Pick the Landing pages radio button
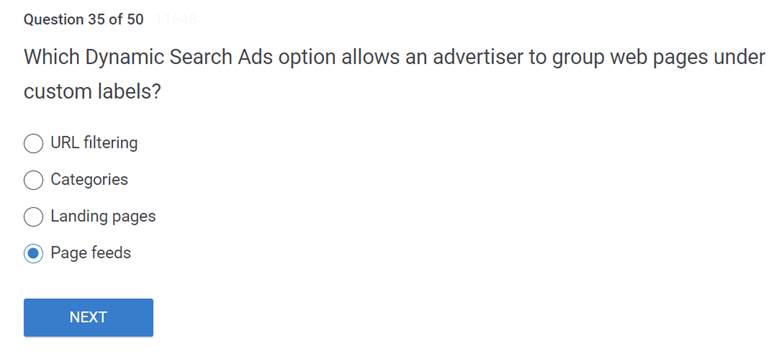This screenshot has height=364, width=774. pyautogui.click(x=33, y=216)
